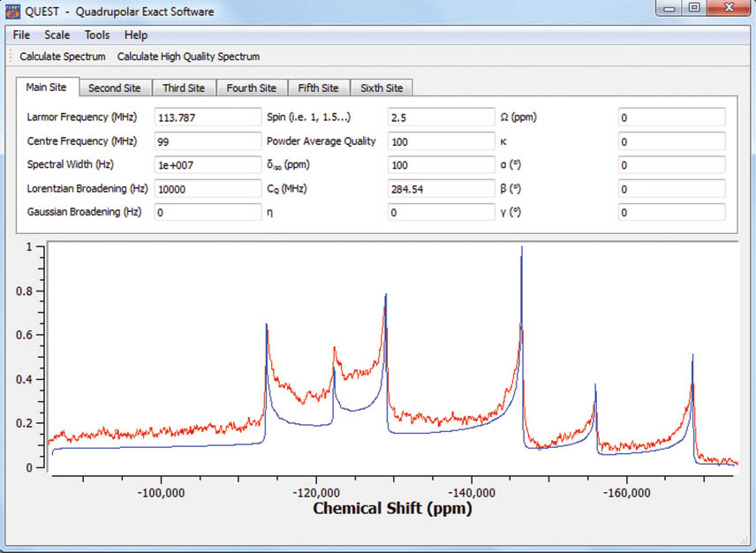Switch to the Second Site tab
Screen dimensions: 756x553
point(114,88)
